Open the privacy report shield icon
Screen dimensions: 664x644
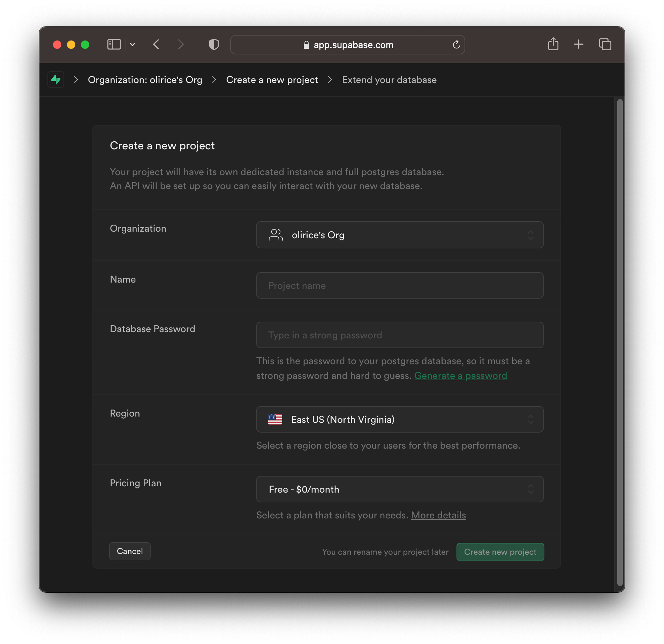point(214,45)
